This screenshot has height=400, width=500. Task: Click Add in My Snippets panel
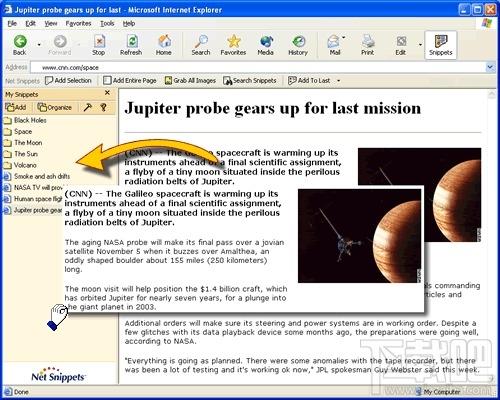coord(16,107)
